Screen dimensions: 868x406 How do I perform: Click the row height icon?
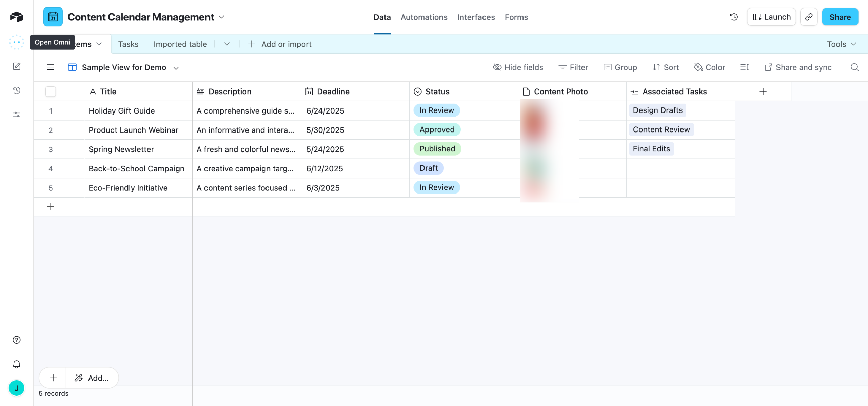[x=744, y=67]
